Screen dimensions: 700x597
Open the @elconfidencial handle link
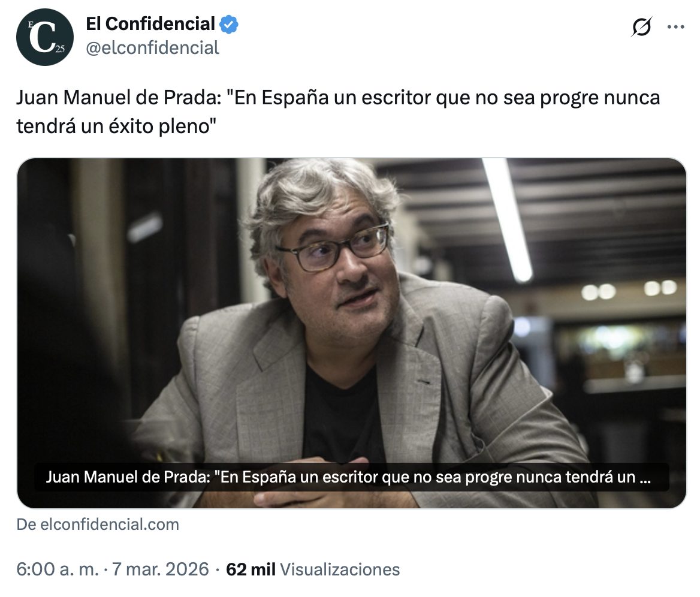[x=152, y=48]
